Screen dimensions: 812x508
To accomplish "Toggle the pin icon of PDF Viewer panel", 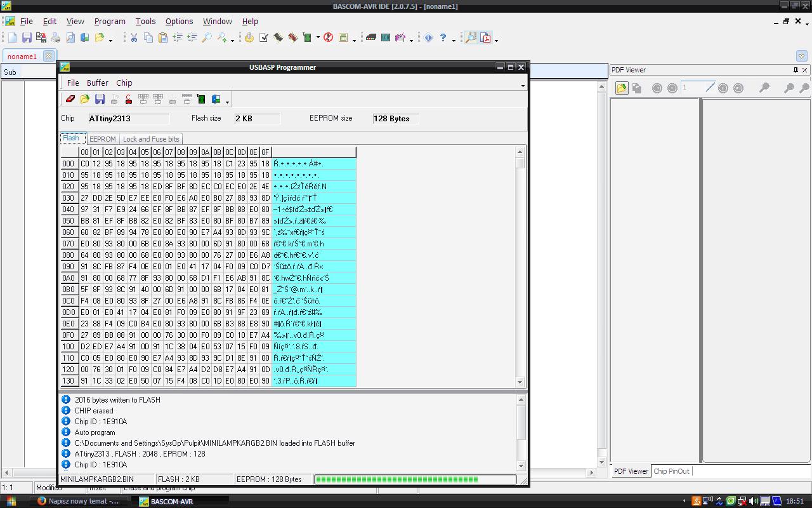I will tap(795, 70).
